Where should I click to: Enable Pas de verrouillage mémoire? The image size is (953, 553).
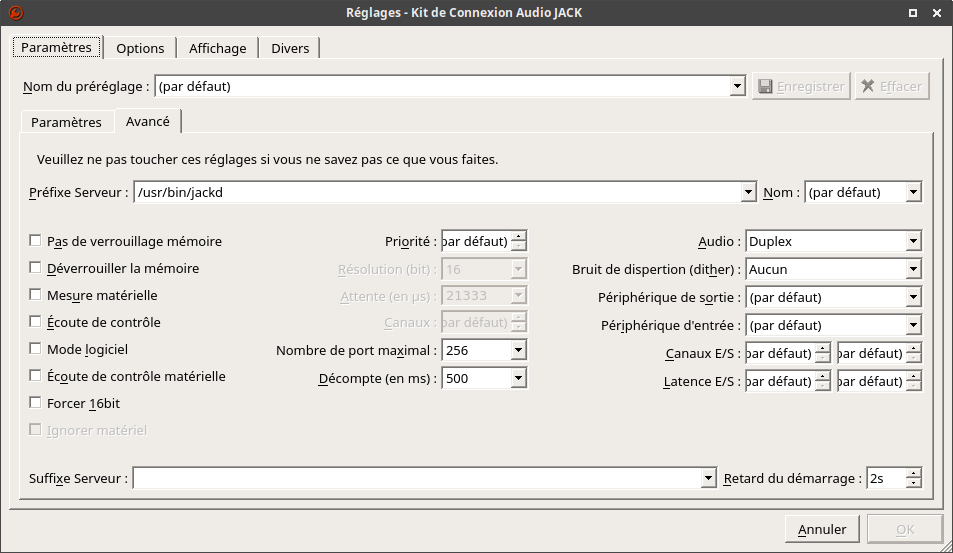35,241
